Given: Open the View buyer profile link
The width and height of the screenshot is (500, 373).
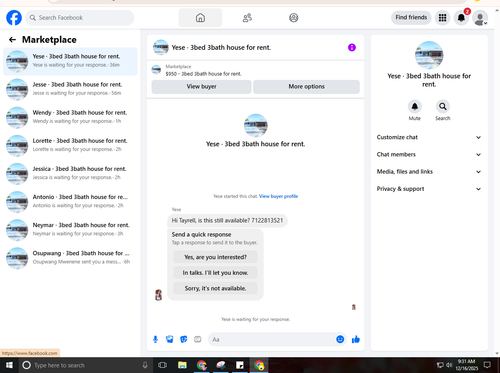Looking at the screenshot, I should pyautogui.click(x=278, y=196).
